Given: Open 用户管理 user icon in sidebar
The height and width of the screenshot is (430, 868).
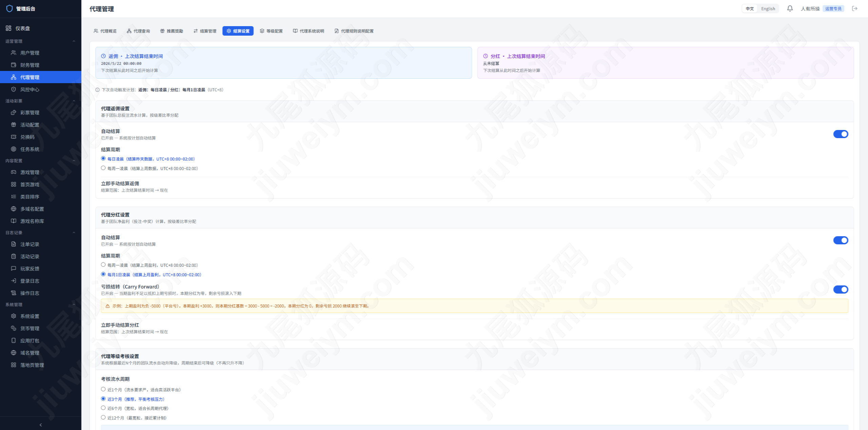Looking at the screenshot, I should 14,53.
